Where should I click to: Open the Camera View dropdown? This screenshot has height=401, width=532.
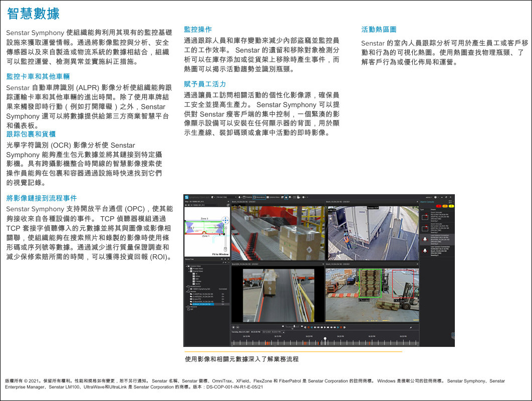(274, 197)
